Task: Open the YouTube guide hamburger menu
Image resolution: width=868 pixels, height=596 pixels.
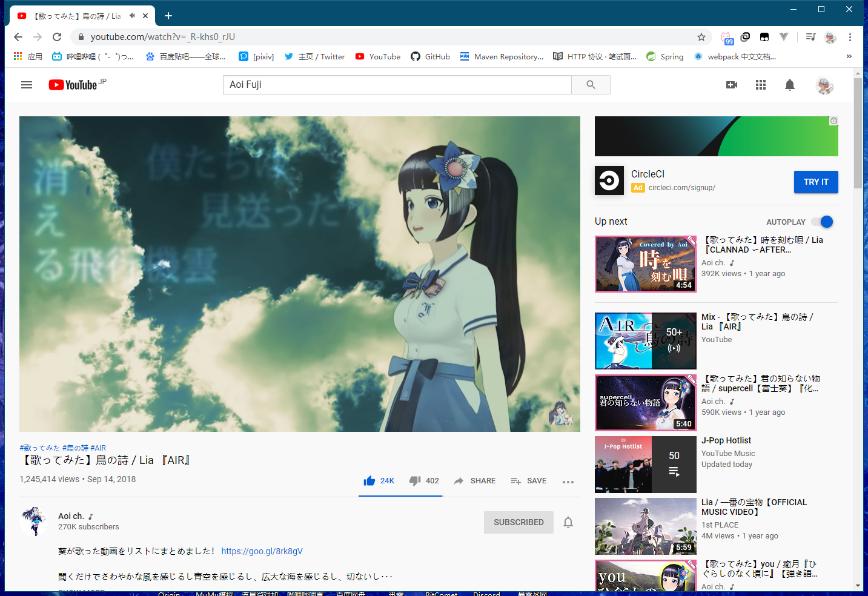Action: tap(27, 85)
